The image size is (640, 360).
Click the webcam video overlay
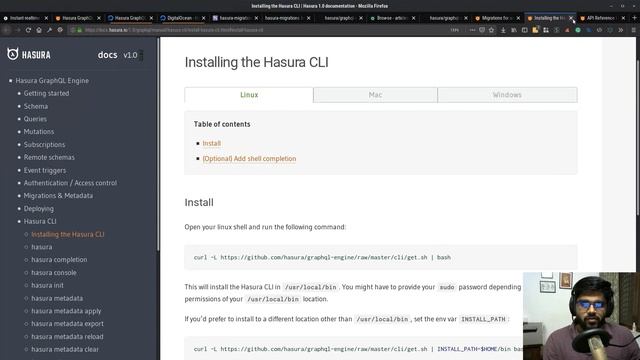click(581, 316)
